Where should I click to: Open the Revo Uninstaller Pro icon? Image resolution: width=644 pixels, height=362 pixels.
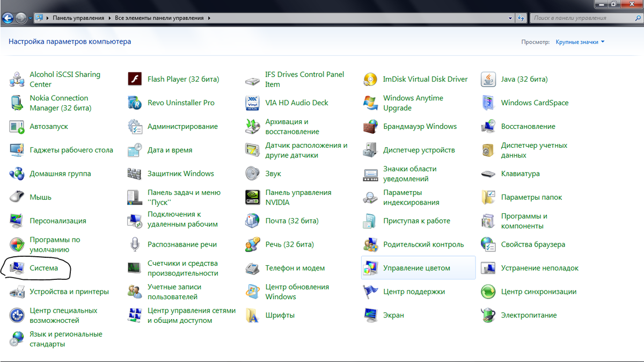coord(135,103)
